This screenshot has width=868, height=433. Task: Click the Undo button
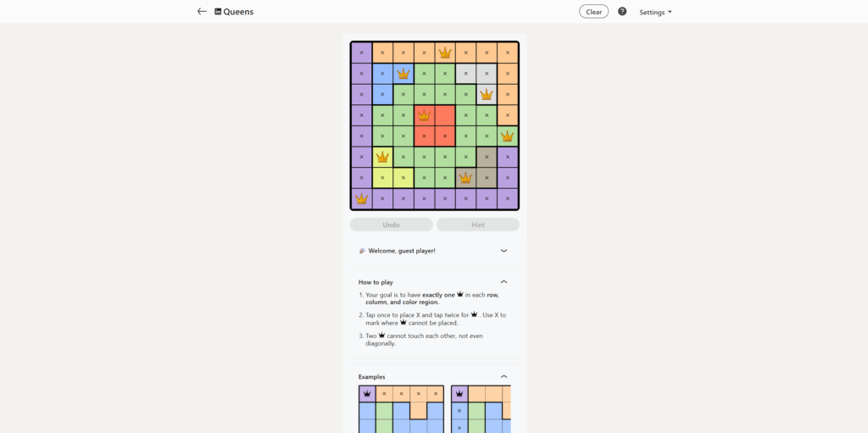pos(392,225)
